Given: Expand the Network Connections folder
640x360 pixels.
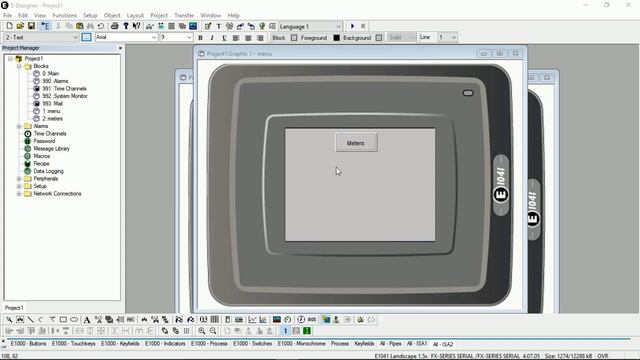Looking at the screenshot, I should pyautogui.click(x=19, y=194).
